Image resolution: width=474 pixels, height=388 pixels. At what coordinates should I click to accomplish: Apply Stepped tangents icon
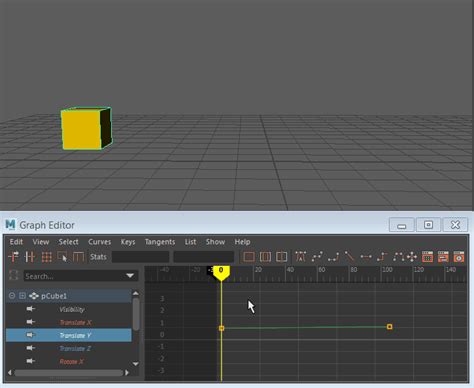(382, 257)
